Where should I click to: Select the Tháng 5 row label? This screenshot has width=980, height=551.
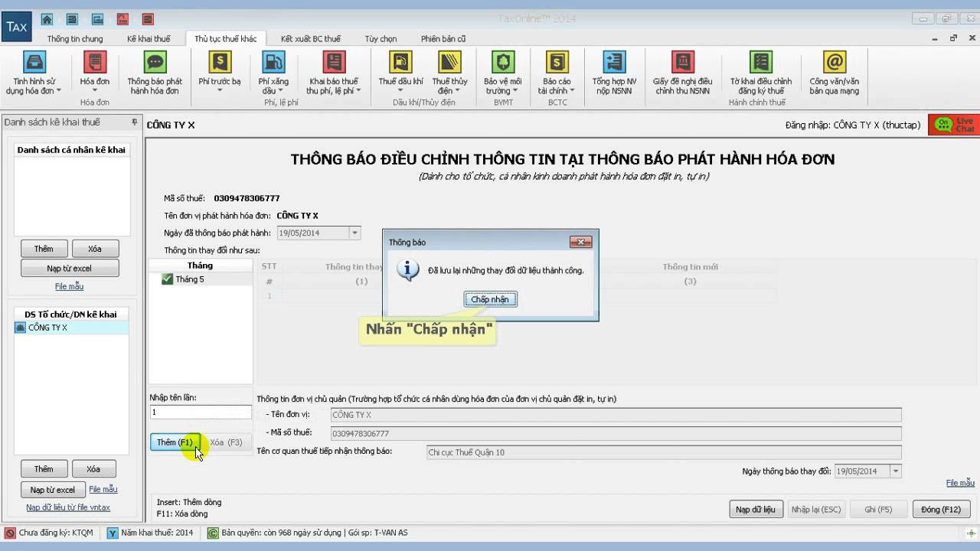(190, 279)
